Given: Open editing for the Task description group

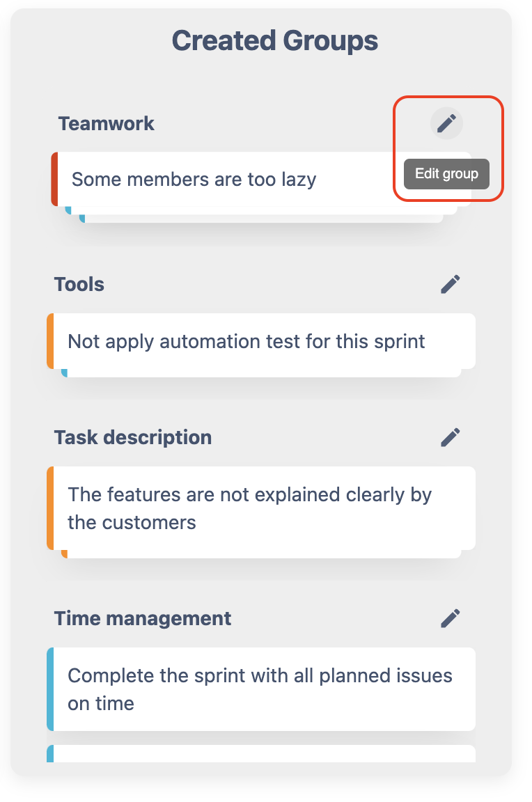Looking at the screenshot, I should (x=451, y=437).
